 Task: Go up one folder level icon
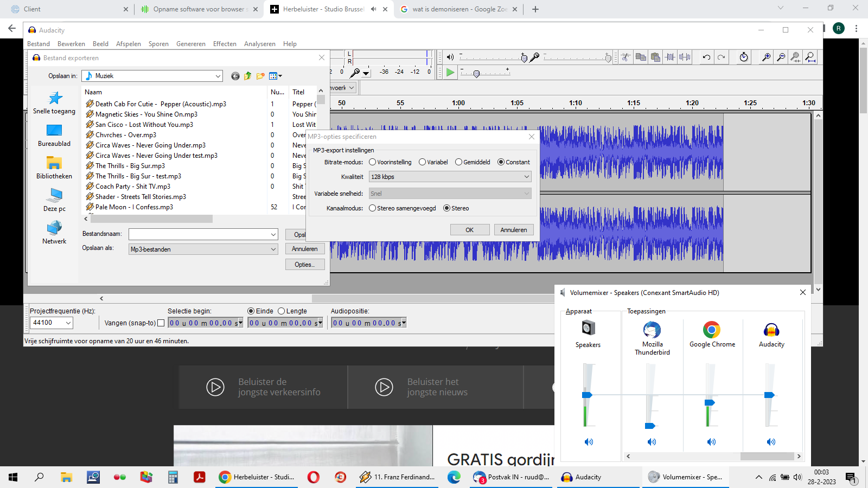(248, 76)
